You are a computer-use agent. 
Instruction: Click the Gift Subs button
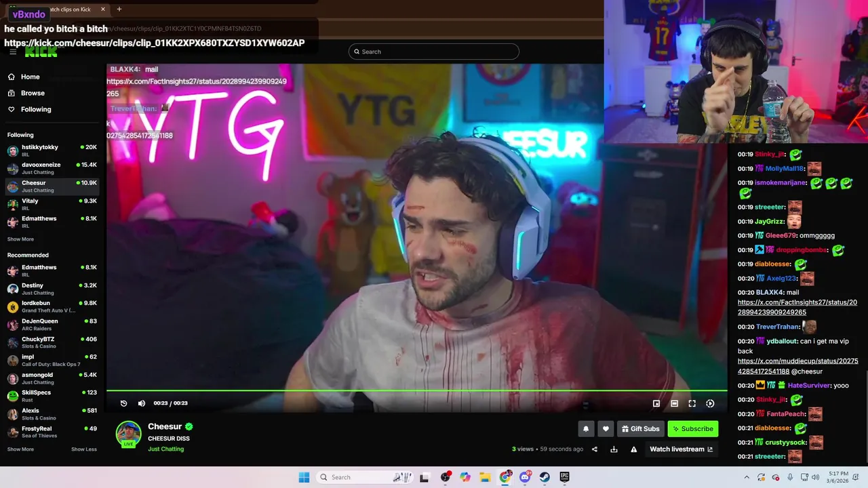641,428
